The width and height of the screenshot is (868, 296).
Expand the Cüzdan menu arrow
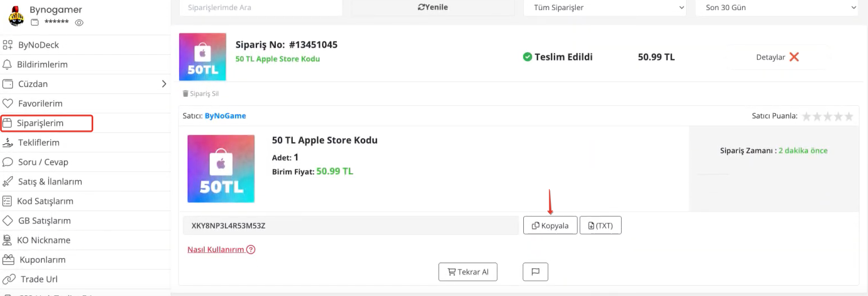[x=164, y=84]
